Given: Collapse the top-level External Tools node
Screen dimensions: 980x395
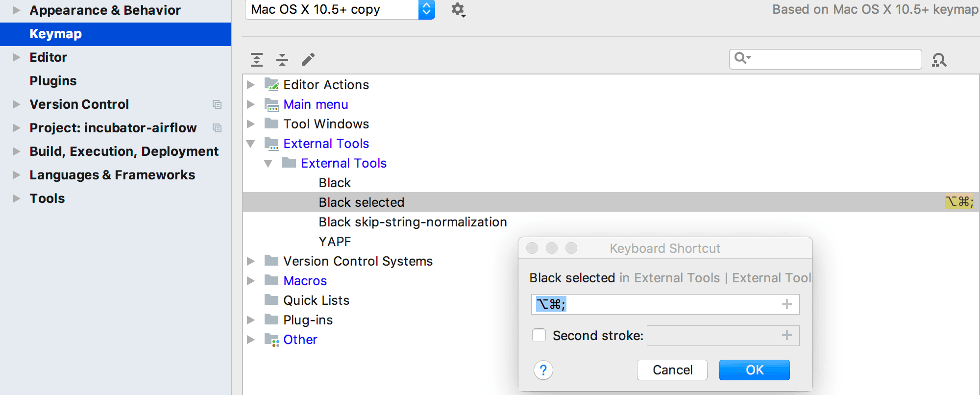Looking at the screenshot, I should 251,144.
